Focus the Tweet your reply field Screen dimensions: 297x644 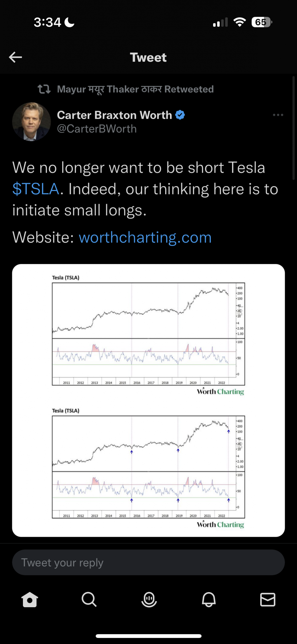tap(148, 563)
